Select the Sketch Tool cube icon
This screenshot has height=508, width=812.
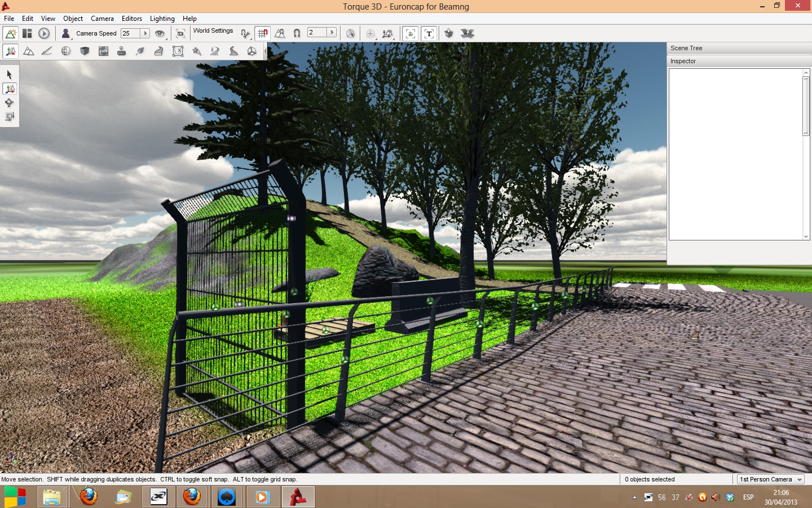(x=85, y=51)
